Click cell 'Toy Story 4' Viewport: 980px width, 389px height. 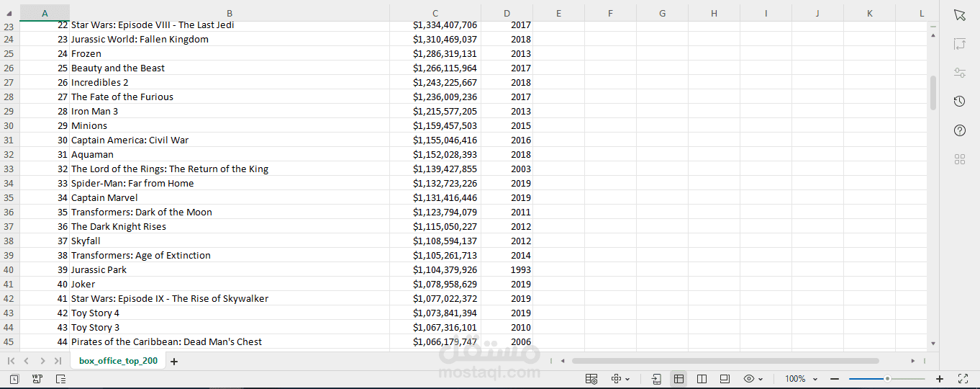click(230, 313)
